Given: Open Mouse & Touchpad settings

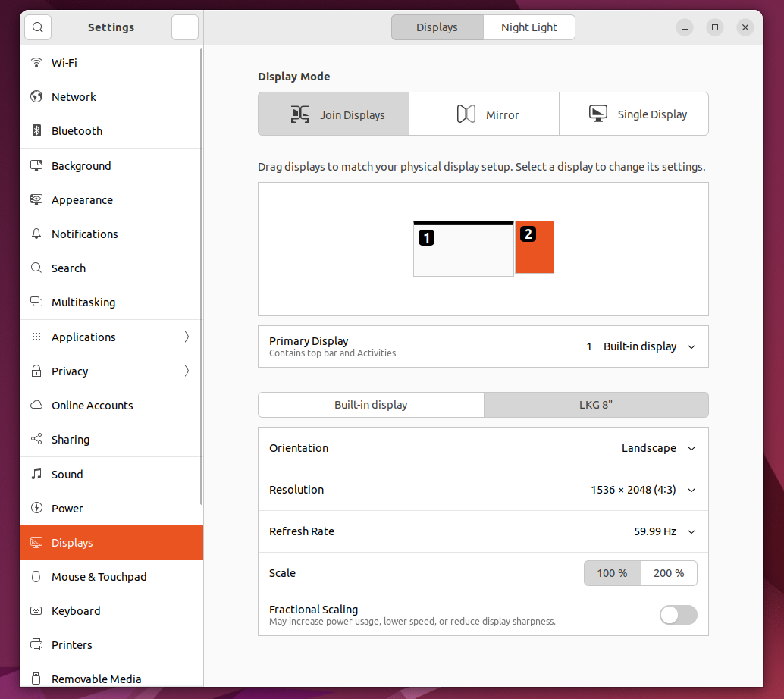Looking at the screenshot, I should [x=111, y=576].
